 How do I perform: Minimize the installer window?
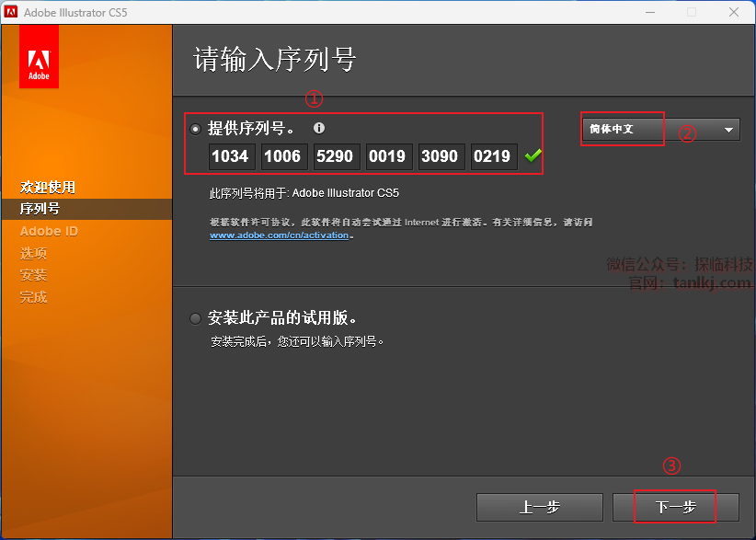point(650,12)
